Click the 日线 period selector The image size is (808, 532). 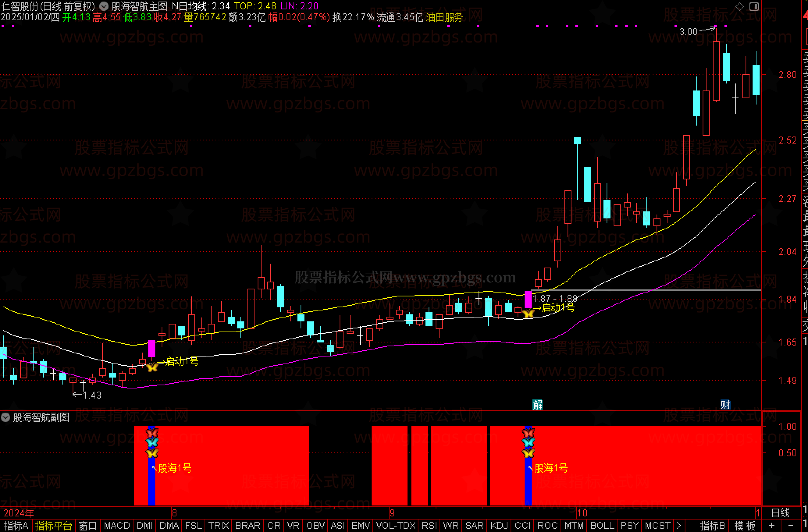tap(780, 512)
